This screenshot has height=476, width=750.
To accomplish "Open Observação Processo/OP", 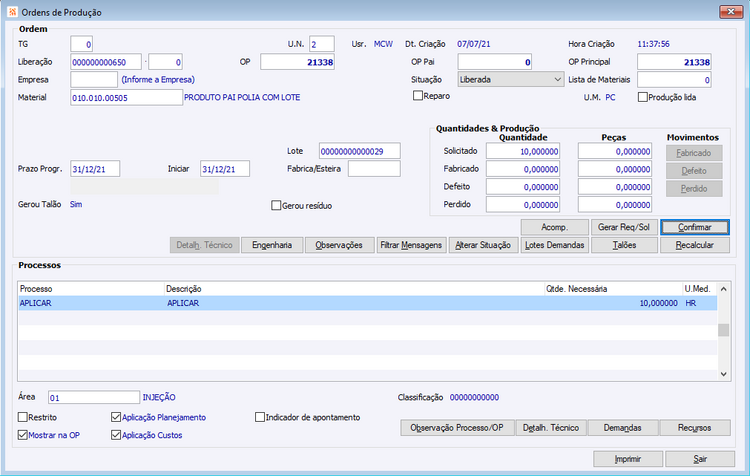I will coord(457,428).
